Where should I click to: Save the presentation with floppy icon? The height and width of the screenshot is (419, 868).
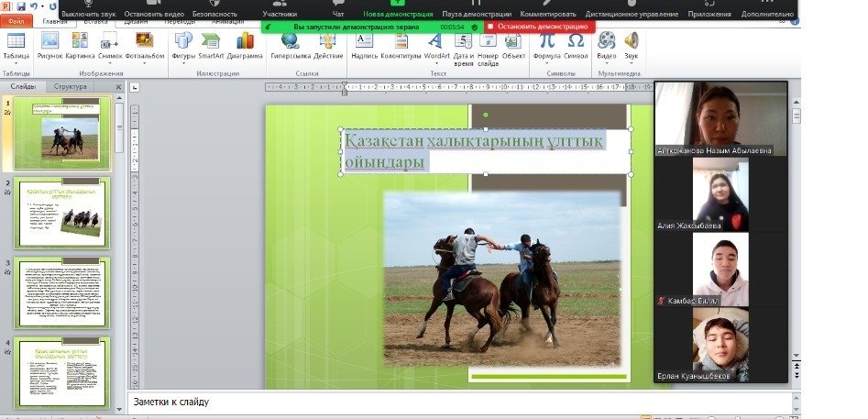(x=21, y=6)
